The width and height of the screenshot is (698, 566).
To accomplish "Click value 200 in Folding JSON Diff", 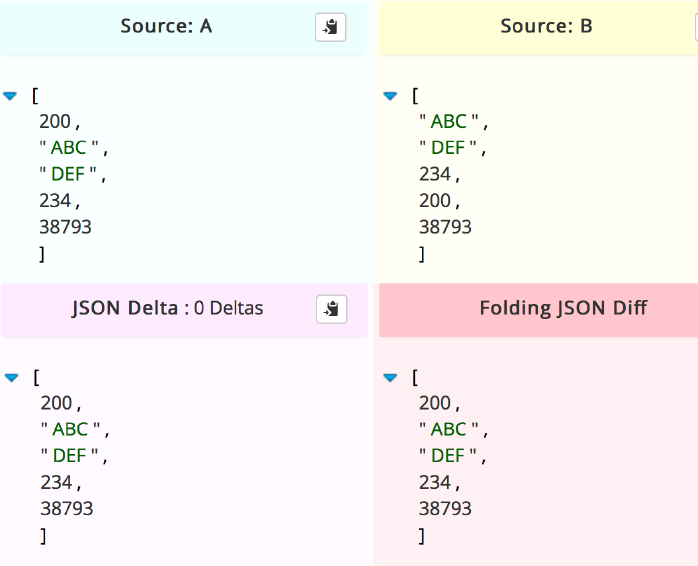I will [x=435, y=403].
